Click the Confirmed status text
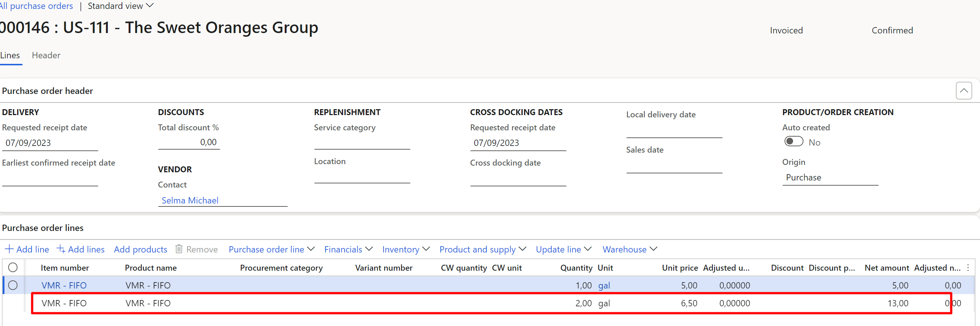Screen dimensions: 980x326 892,30
